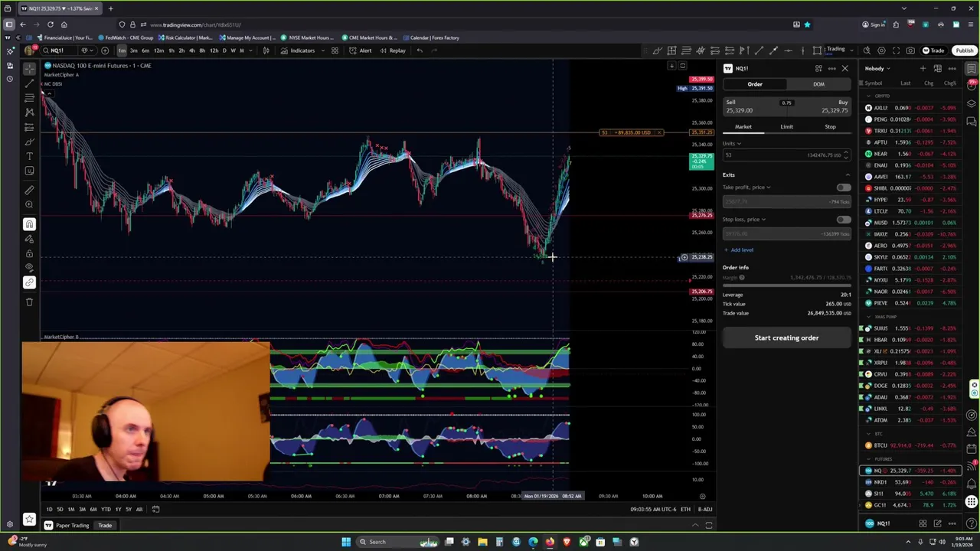Switch to the Order tab
Image resolution: width=980 pixels, height=551 pixels.
[x=755, y=84]
